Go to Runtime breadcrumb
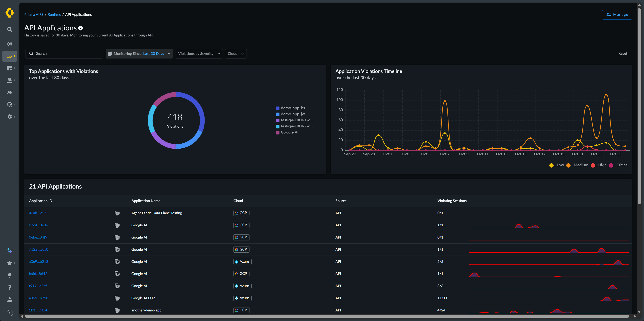Screen dimensions: 644x321 [x=54, y=15]
